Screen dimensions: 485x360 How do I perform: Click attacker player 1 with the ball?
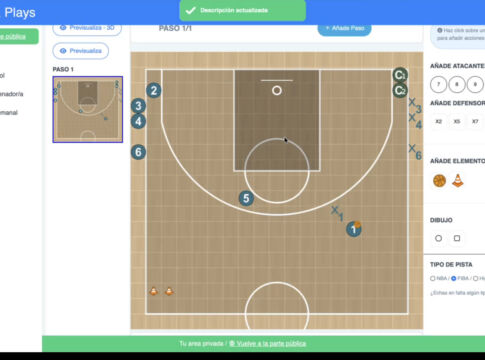(x=354, y=229)
